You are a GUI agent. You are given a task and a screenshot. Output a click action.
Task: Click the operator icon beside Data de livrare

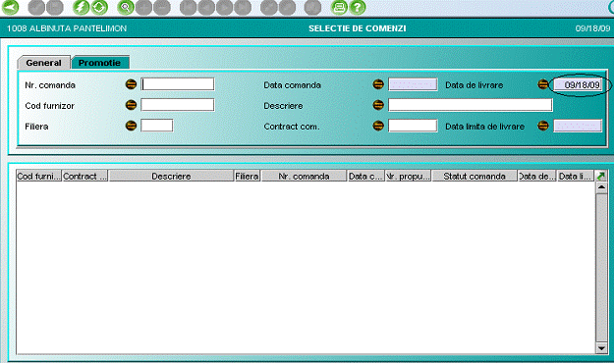(x=543, y=84)
